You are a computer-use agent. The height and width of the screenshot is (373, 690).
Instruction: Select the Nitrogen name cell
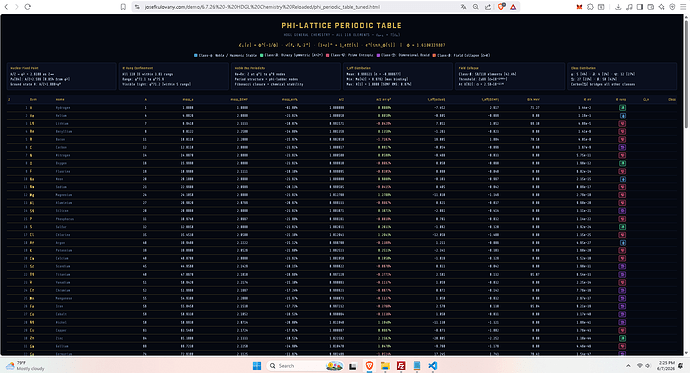point(63,155)
